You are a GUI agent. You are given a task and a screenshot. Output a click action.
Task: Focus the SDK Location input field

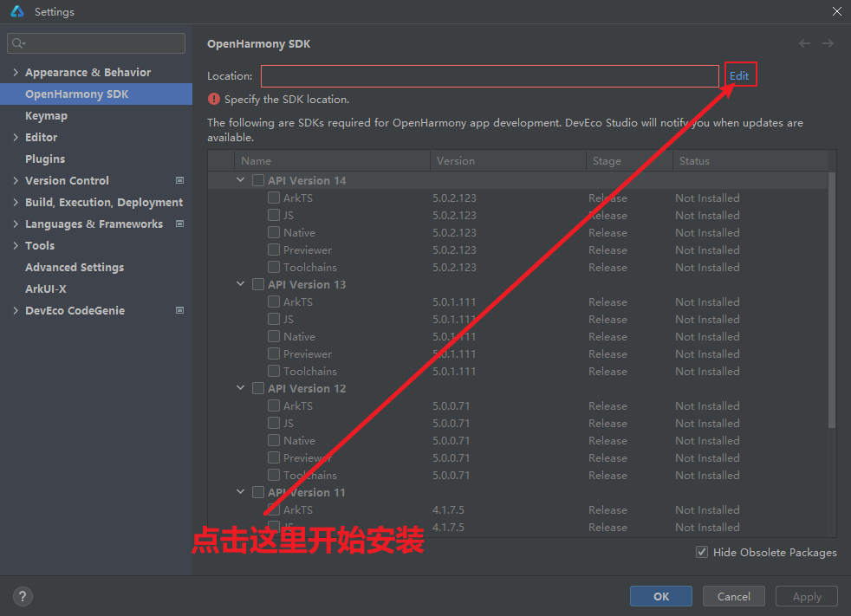tap(490, 76)
